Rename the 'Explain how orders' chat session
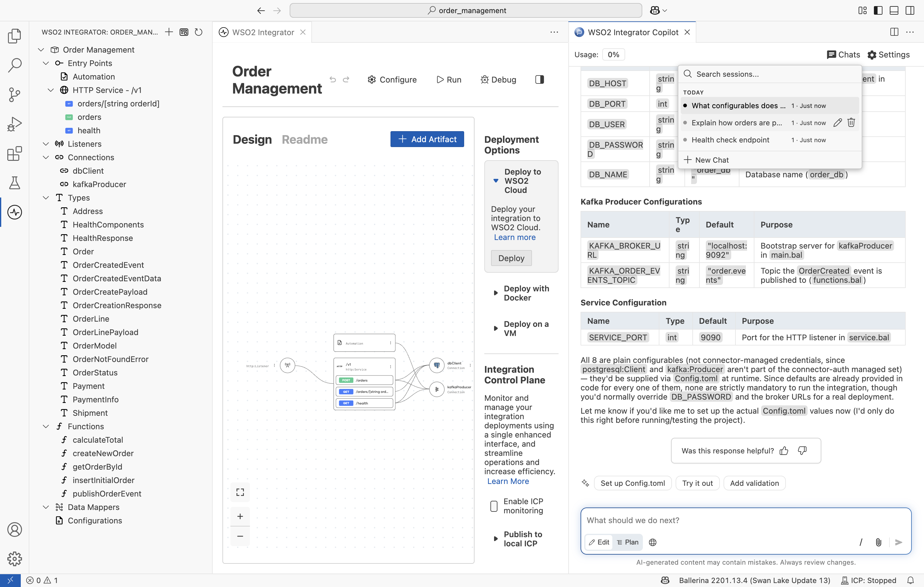This screenshot has height=587, width=924. tap(838, 123)
